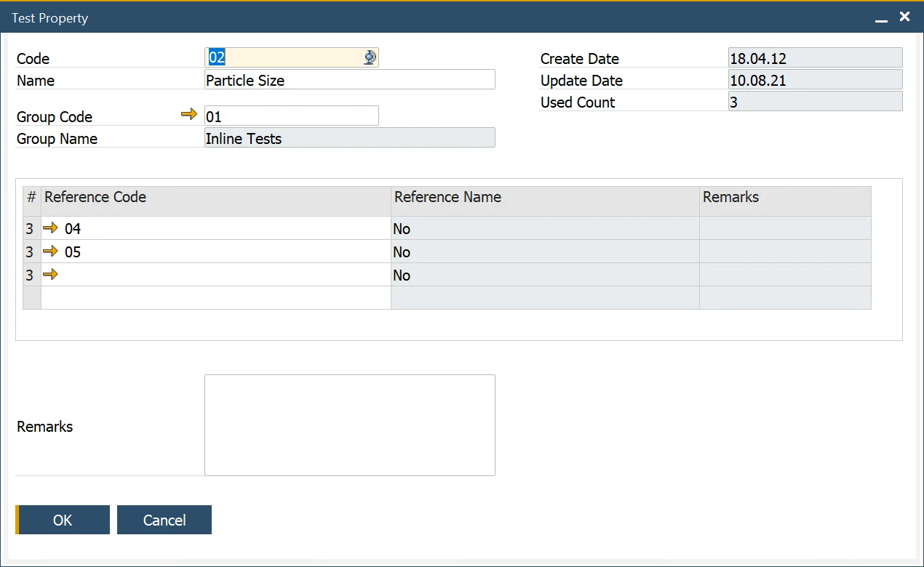Close the Test Property window

[904, 17]
